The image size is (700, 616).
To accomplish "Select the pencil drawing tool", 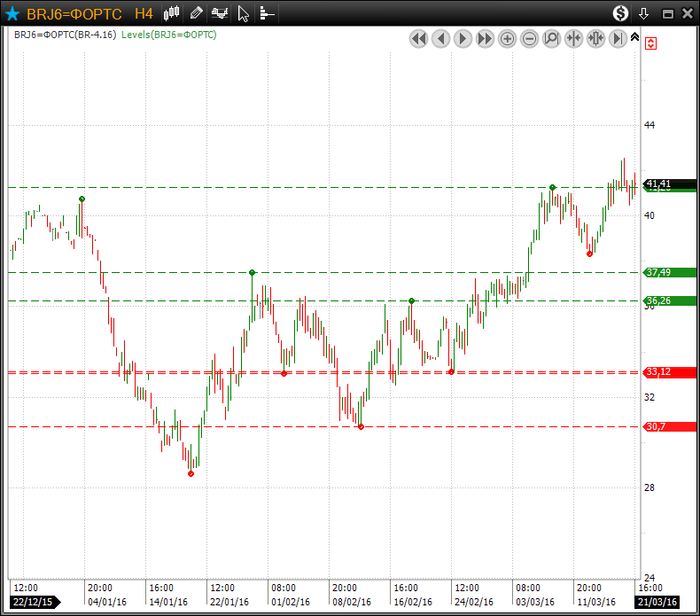I will coord(197,13).
